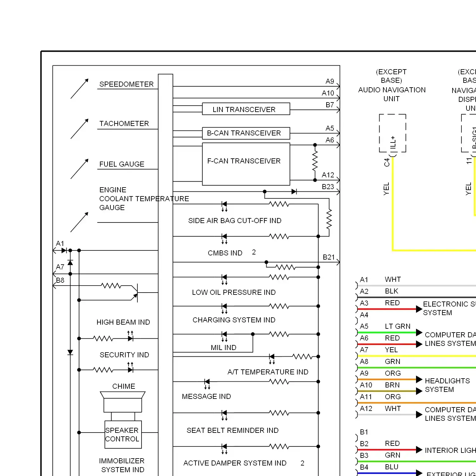Click ACTIVE DAMPER SYSTEM IND text
This screenshot has width=476, height=476.
235,463
